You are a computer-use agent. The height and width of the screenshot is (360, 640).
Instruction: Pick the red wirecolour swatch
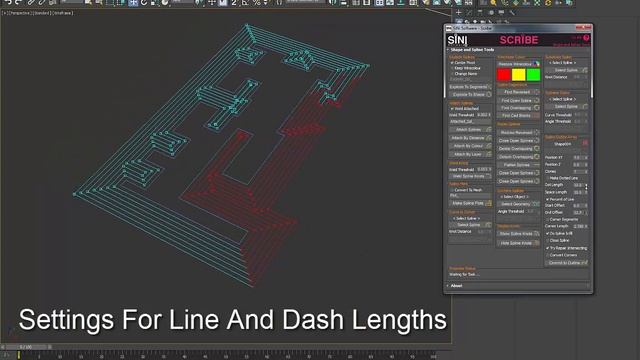click(x=504, y=74)
